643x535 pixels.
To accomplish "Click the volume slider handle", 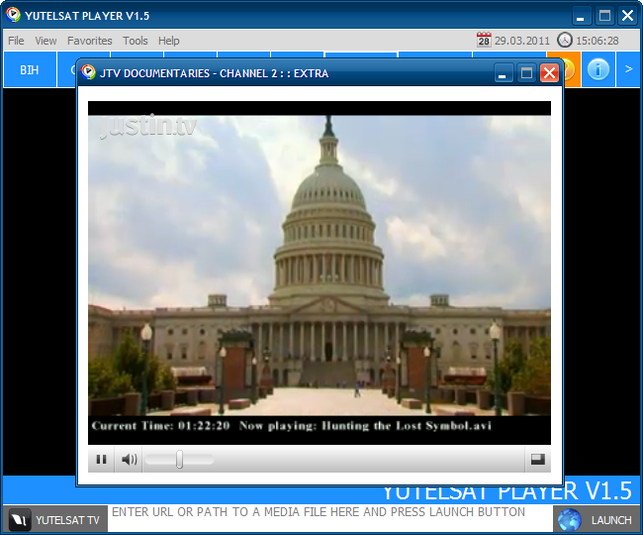I will pos(179,460).
